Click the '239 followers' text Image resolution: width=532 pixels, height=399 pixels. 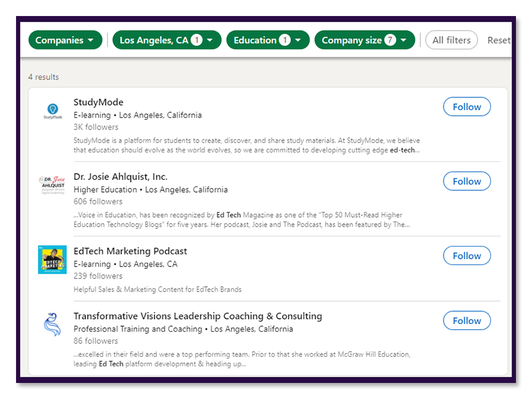click(98, 276)
